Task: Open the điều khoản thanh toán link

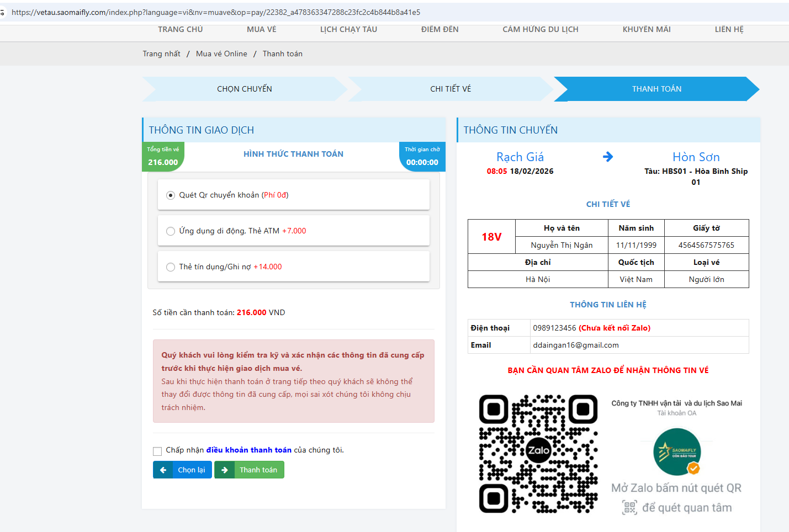Action: [248, 450]
